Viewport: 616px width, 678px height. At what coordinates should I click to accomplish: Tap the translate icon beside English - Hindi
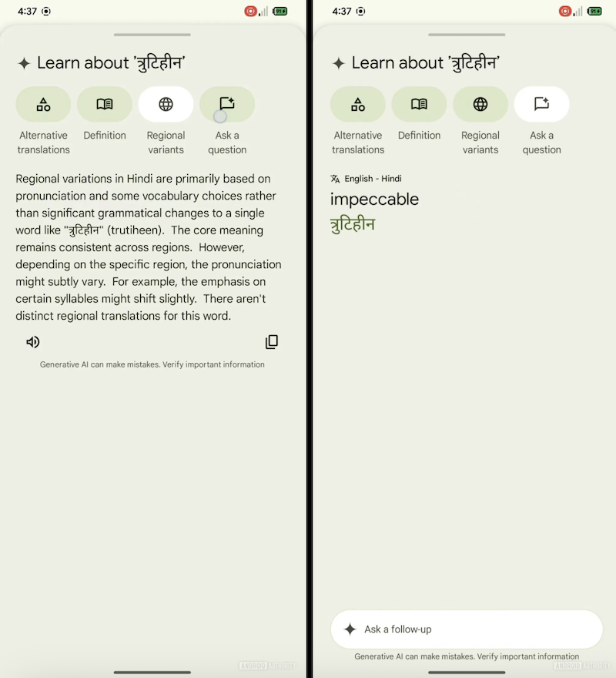click(335, 179)
